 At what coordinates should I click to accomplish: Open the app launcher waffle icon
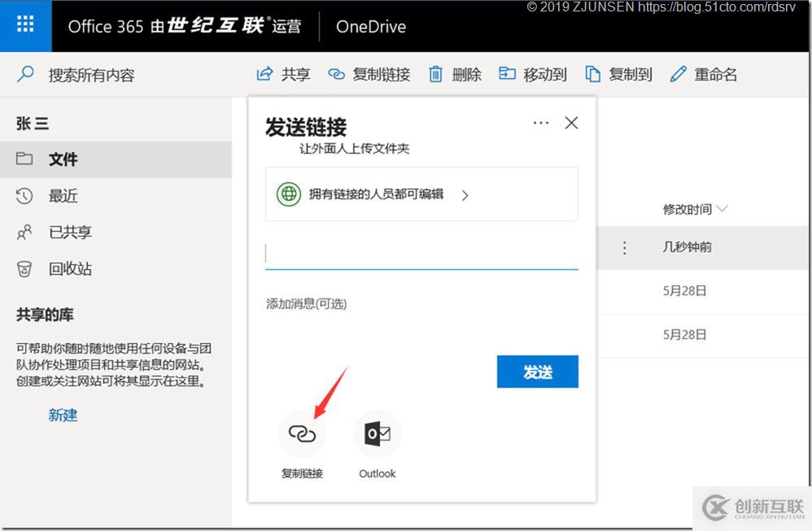click(x=25, y=24)
